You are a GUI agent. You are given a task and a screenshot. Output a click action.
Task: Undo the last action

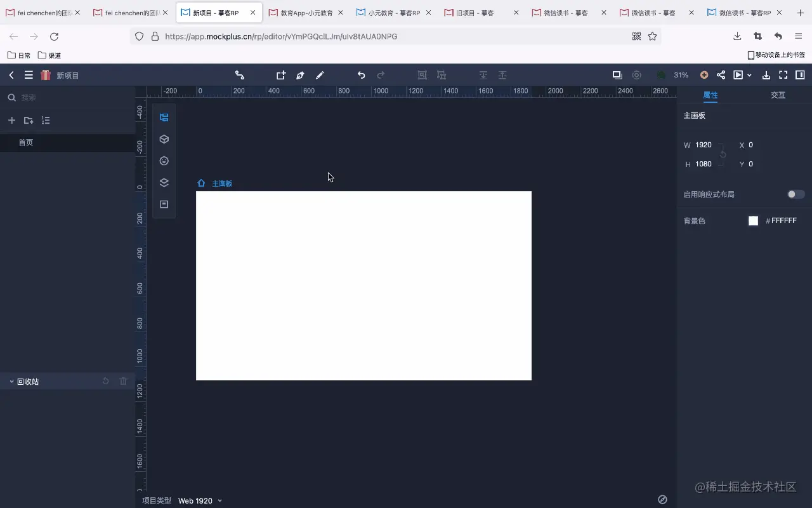pos(361,75)
